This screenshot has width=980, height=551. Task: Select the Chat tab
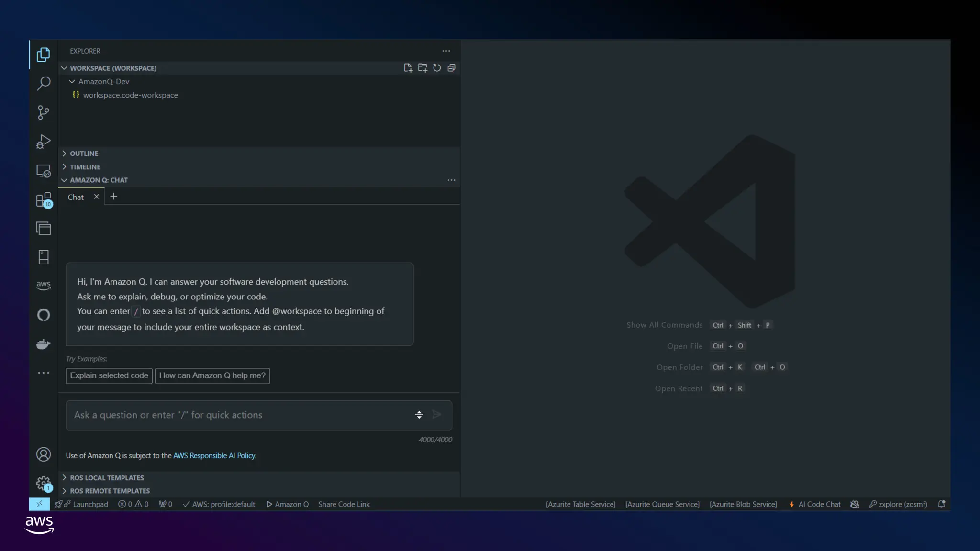[x=76, y=197]
